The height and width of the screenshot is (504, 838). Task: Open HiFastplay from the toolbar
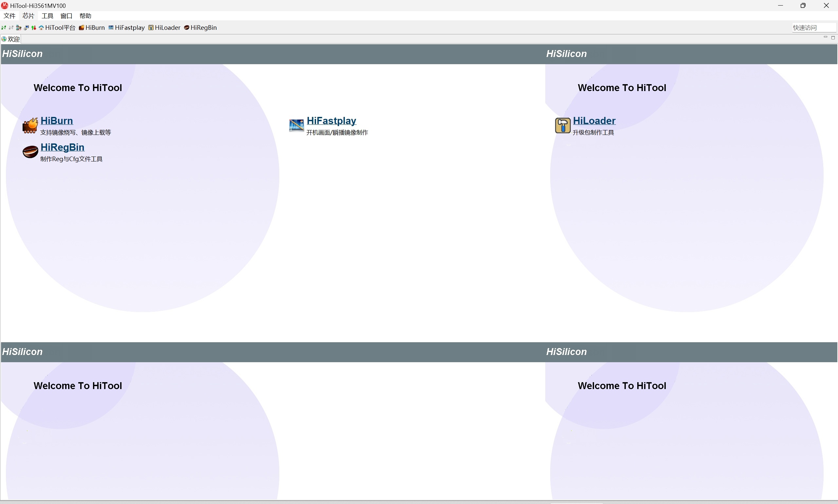[x=127, y=28]
